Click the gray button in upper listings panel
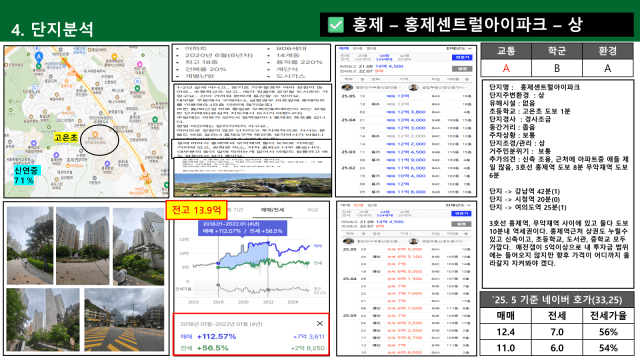 coord(462,69)
